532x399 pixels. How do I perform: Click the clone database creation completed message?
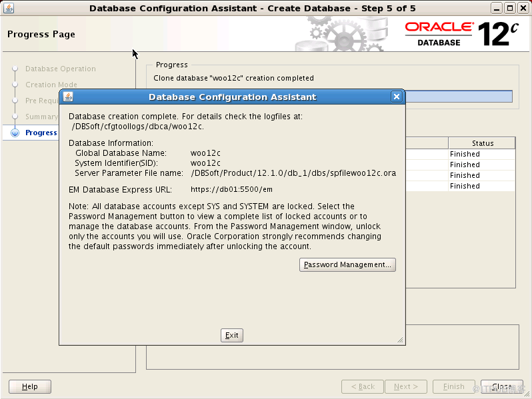pos(233,79)
